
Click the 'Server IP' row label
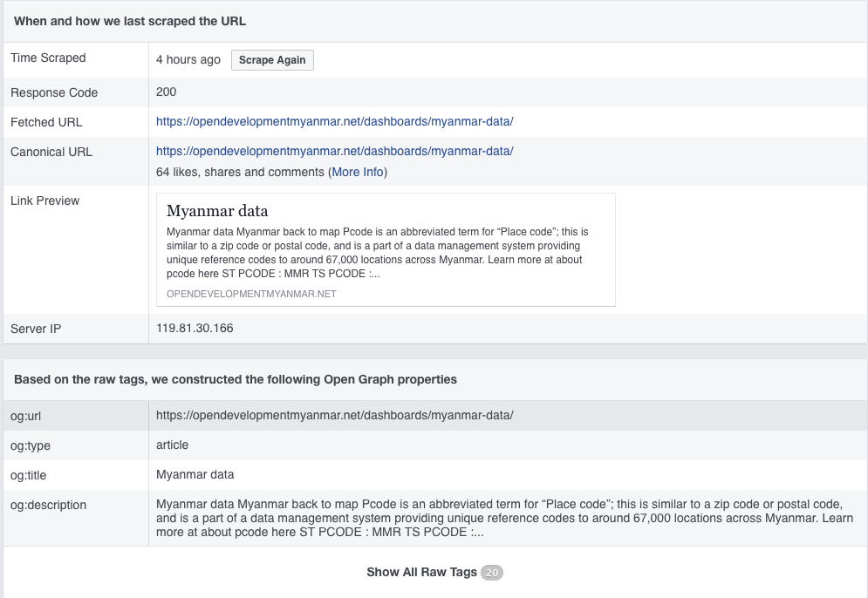pyautogui.click(x=36, y=330)
